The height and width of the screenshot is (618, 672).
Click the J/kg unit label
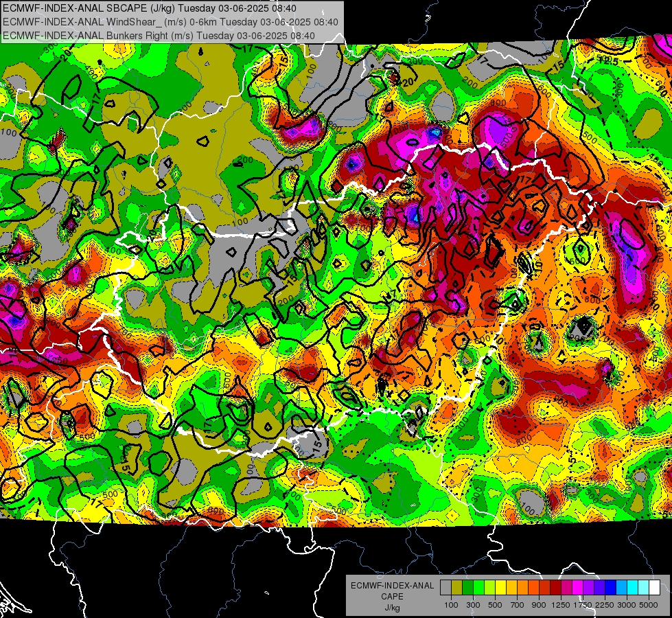[x=392, y=608]
